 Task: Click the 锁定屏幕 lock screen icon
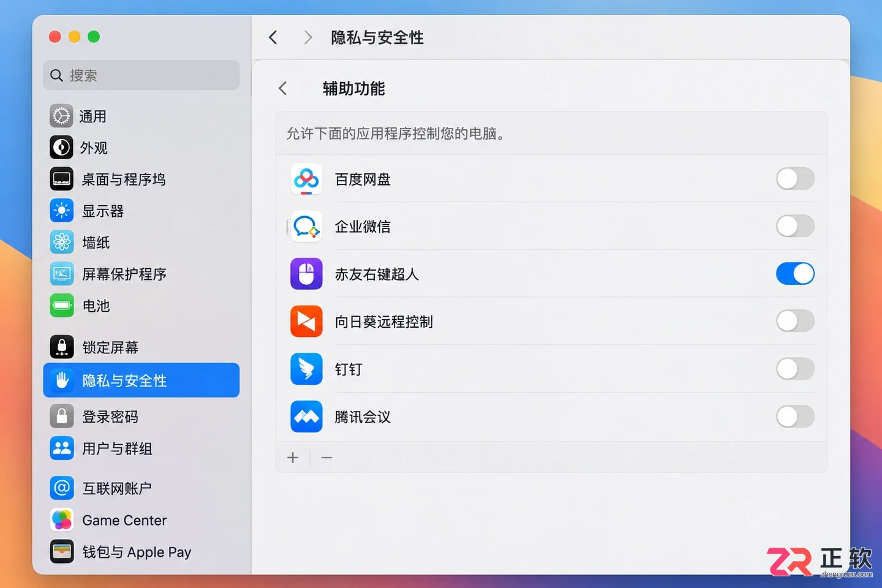coord(61,347)
